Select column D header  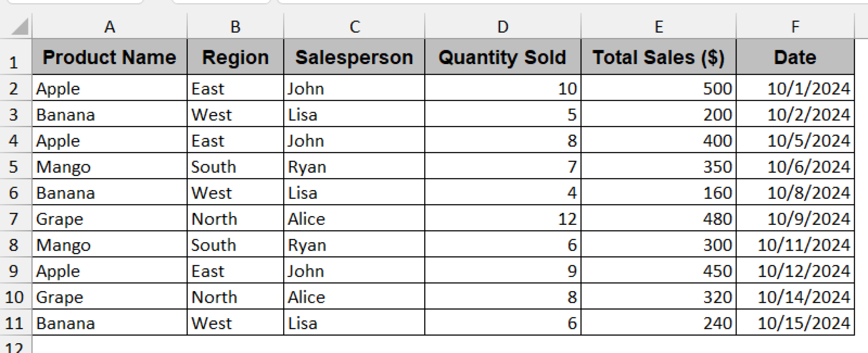[x=502, y=26]
